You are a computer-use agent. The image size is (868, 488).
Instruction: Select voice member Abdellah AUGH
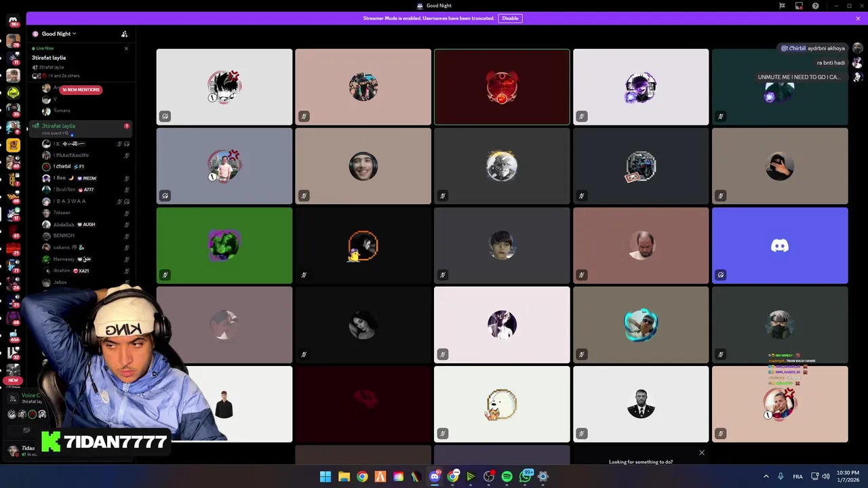click(x=80, y=224)
